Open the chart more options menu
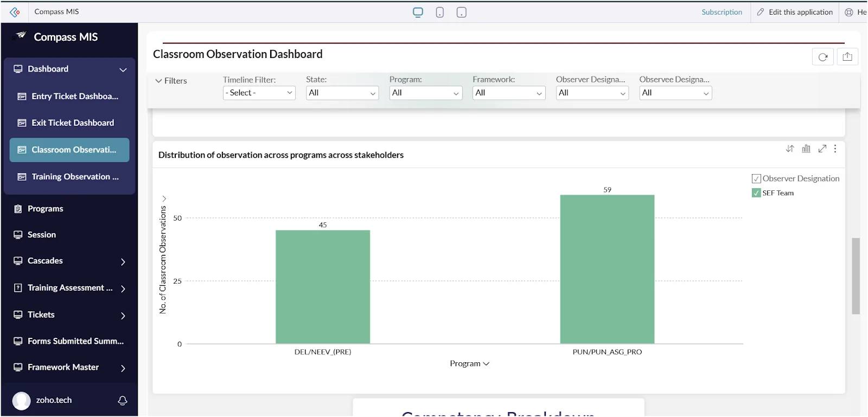 (835, 149)
